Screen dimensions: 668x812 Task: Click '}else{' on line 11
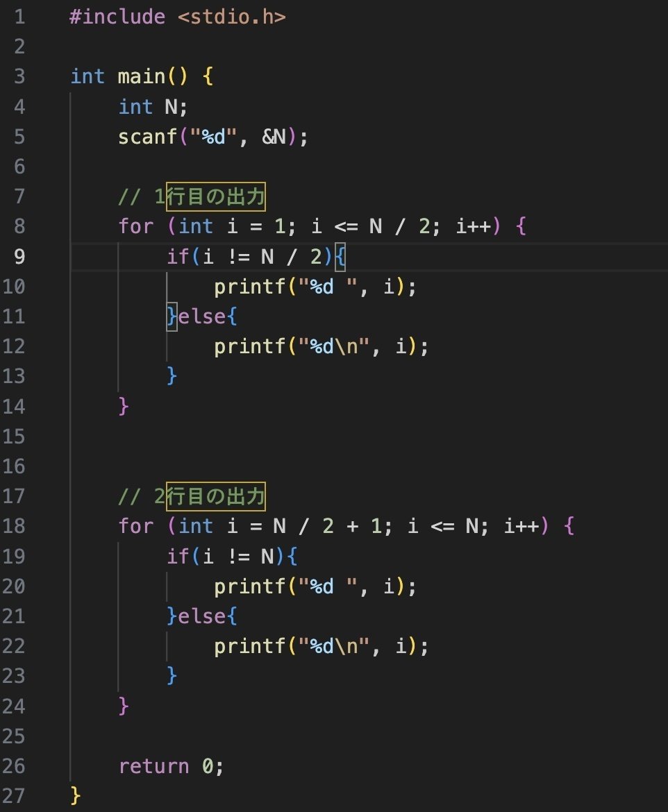click(x=202, y=316)
